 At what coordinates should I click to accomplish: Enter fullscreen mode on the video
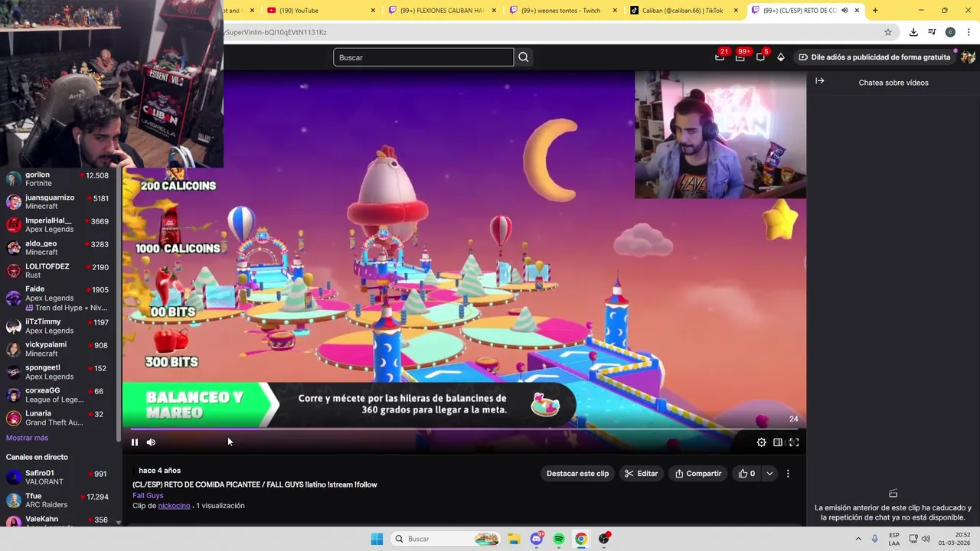[x=794, y=442]
